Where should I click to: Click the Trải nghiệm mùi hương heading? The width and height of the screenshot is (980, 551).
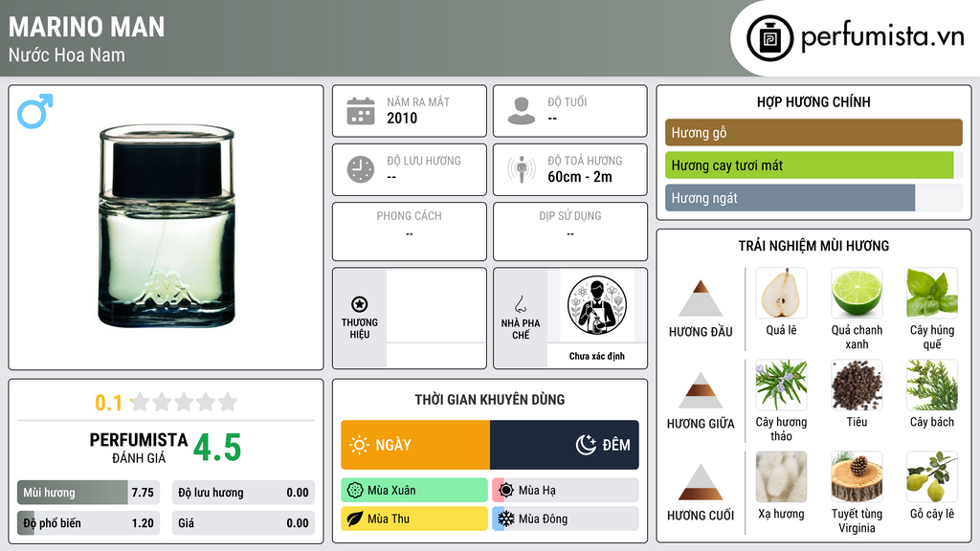pos(813,246)
